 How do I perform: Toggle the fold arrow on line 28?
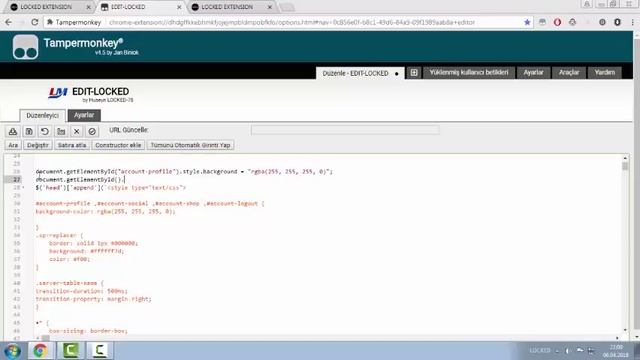23,187
